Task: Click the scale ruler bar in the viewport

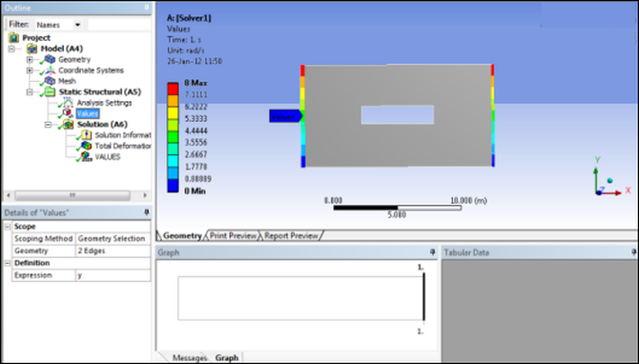Action: point(398,208)
